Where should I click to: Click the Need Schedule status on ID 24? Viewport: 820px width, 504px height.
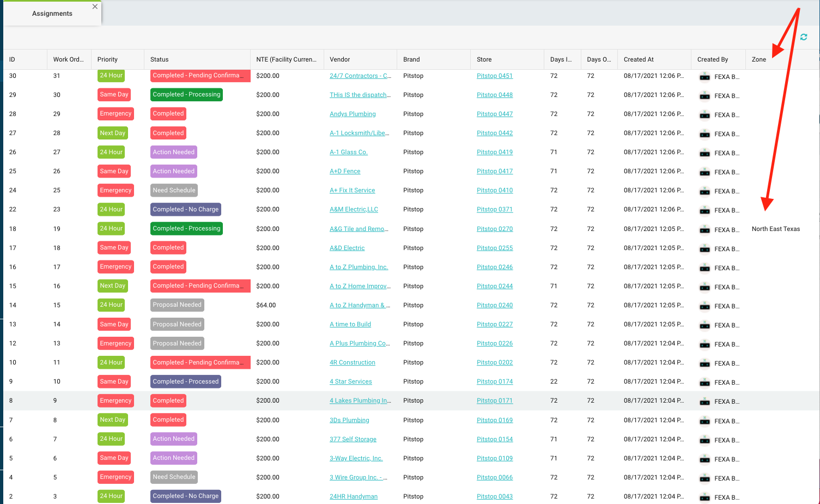174,190
